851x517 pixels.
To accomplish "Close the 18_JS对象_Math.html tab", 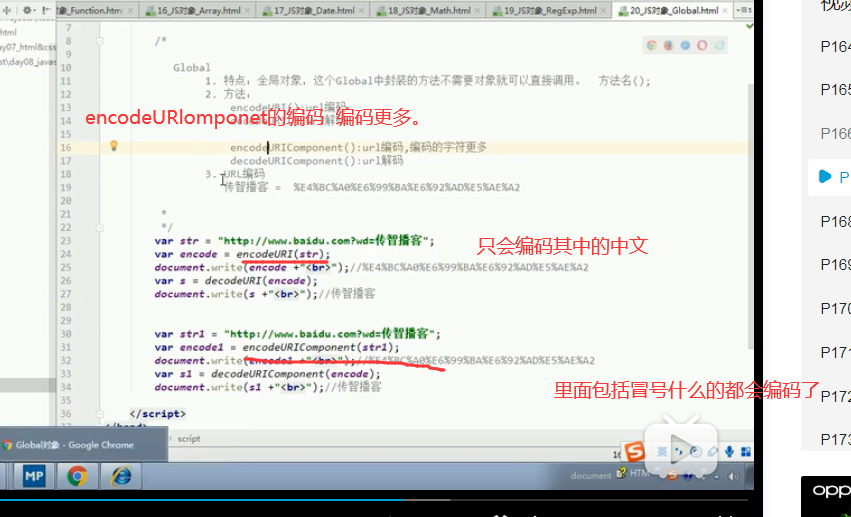I will [477, 10].
